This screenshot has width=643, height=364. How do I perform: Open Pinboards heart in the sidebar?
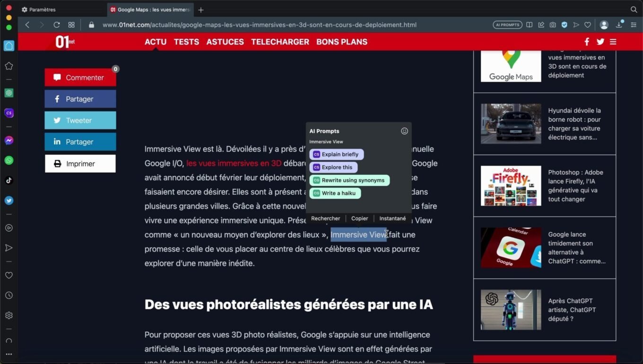coord(9,275)
